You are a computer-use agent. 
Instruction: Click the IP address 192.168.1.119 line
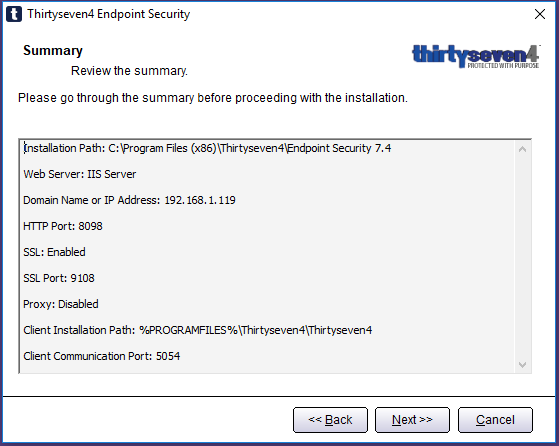[x=129, y=200]
